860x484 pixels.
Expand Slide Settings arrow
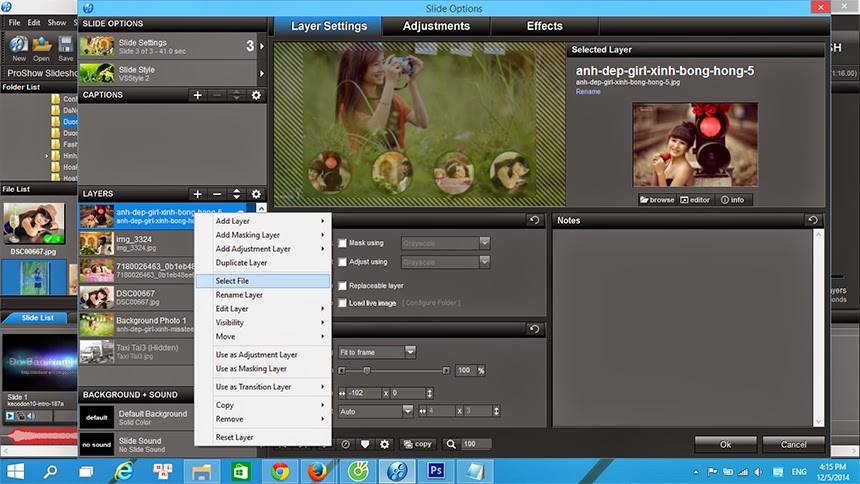click(x=262, y=46)
